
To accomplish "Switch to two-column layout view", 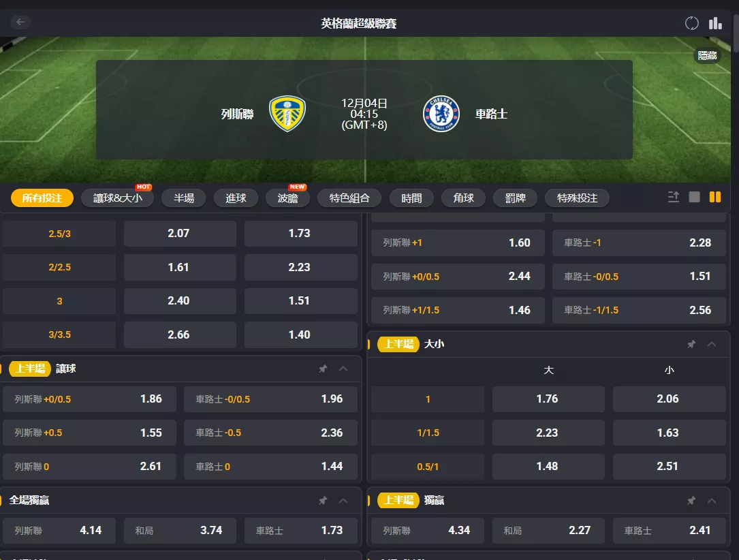I will pyautogui.click(x=715, y=197).
